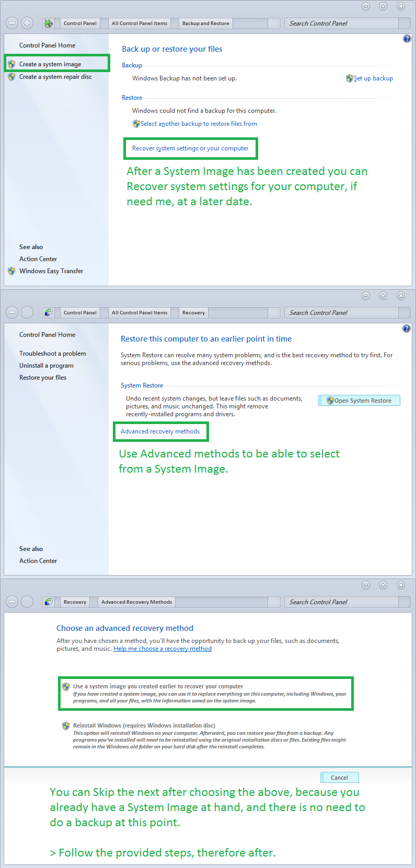This screenshot has height=868, width=416.
Task: Click the Cancel button
Action: [340, 778]
